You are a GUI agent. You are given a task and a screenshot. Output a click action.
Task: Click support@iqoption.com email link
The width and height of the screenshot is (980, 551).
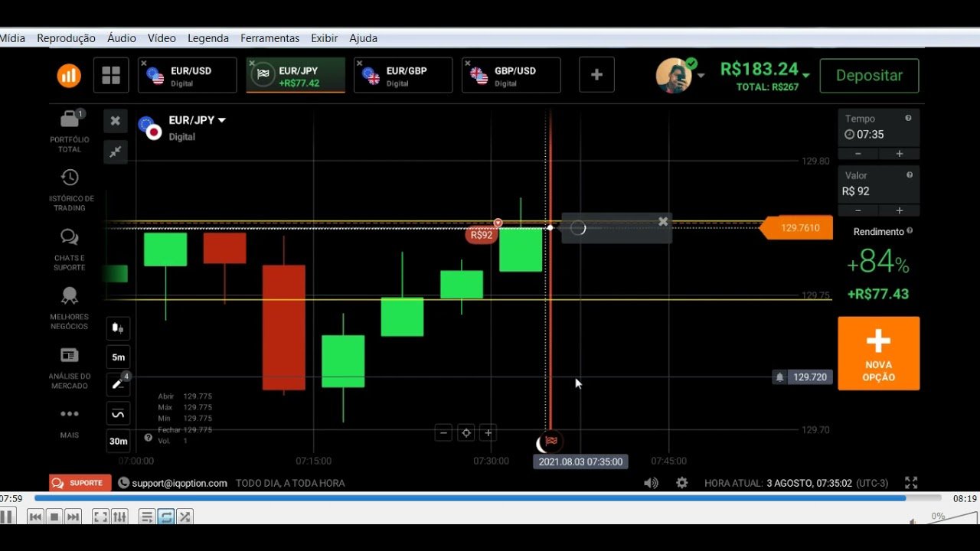(x=180, y=483)
